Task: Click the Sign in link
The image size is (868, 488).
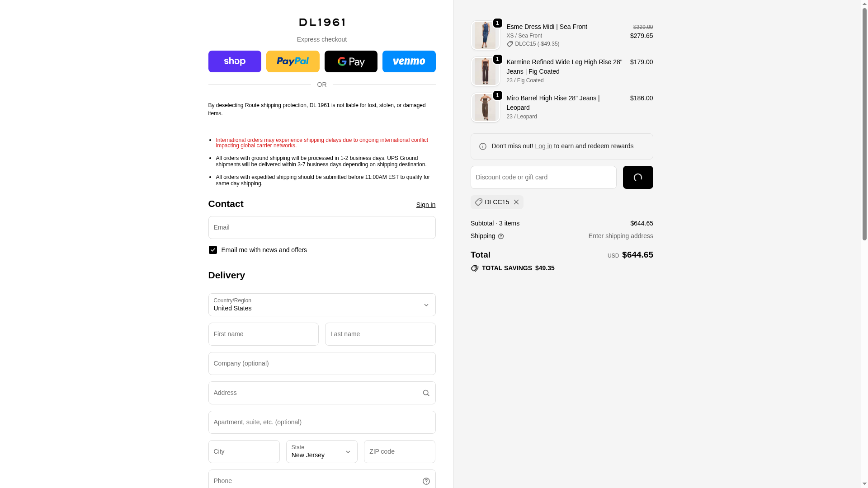Action: coord(425,205)
